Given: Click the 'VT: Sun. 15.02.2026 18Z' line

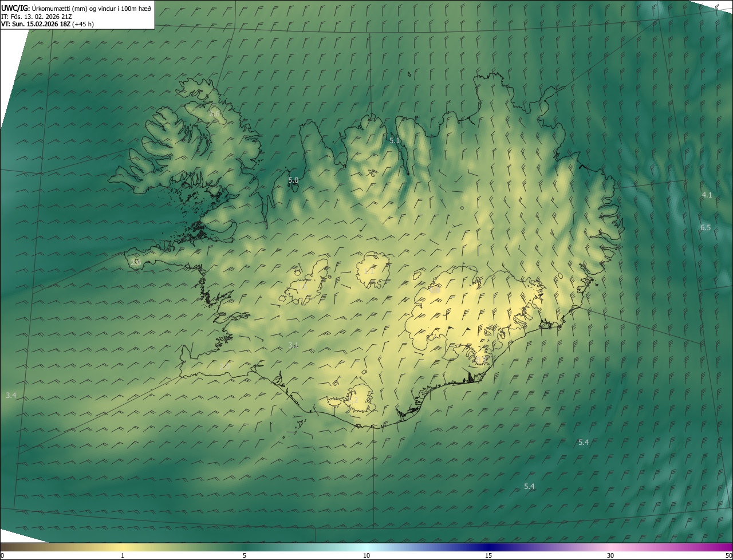Looking at the screenshot, I should [x=48, y=24].
